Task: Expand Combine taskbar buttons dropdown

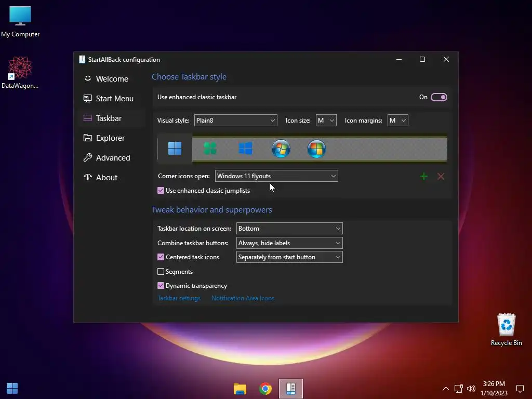Action: point(289,243)
